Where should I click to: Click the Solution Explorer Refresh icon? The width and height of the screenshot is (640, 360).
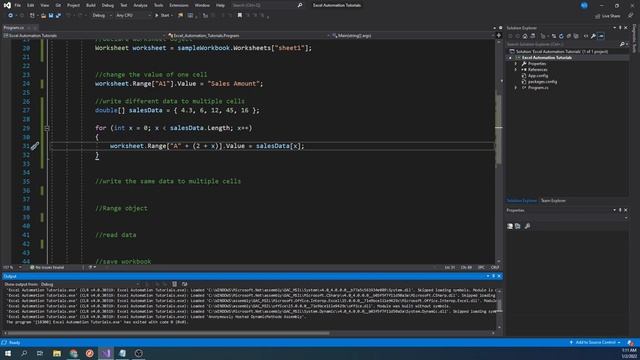point(561,36)
